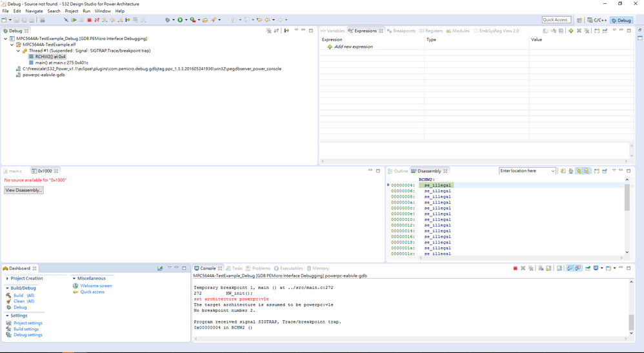Click the green plus Add Expression icon
This screenshot has width=644, height=353.
(x=571, y=31)
